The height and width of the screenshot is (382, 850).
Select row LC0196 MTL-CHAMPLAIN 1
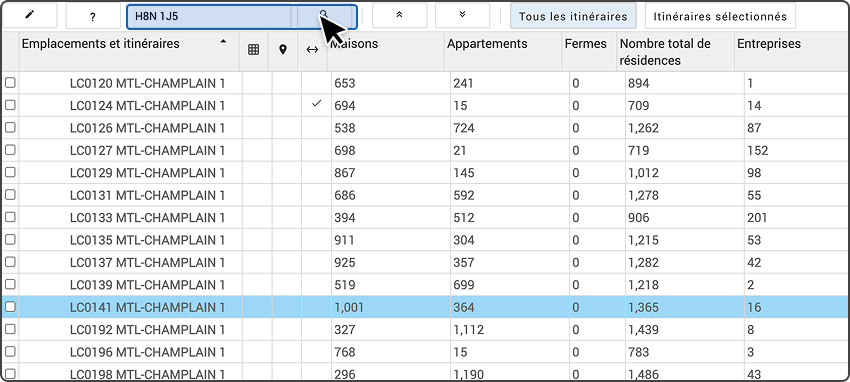425,352
